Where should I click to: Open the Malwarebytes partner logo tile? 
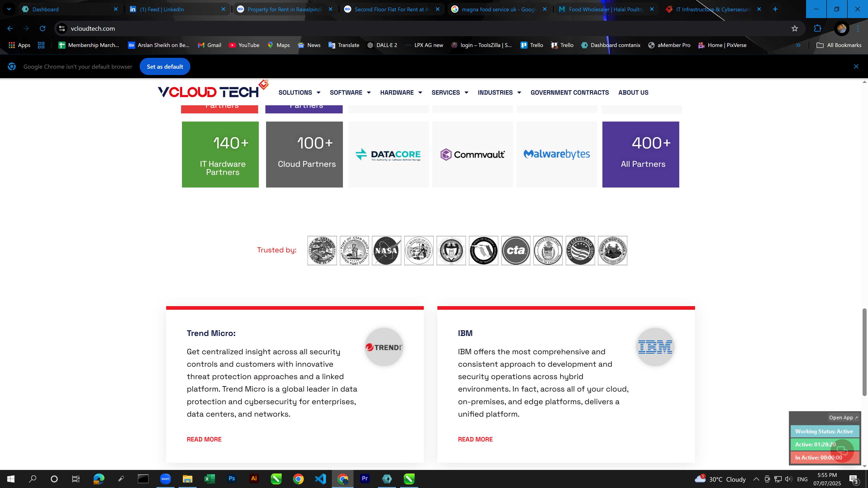pyautogui.click(x=557, y=155)
